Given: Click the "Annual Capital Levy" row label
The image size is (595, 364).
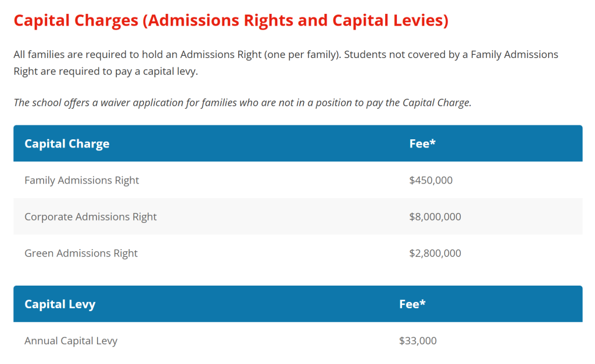Looking at the screenshot, I should click(x=71, y=341).
